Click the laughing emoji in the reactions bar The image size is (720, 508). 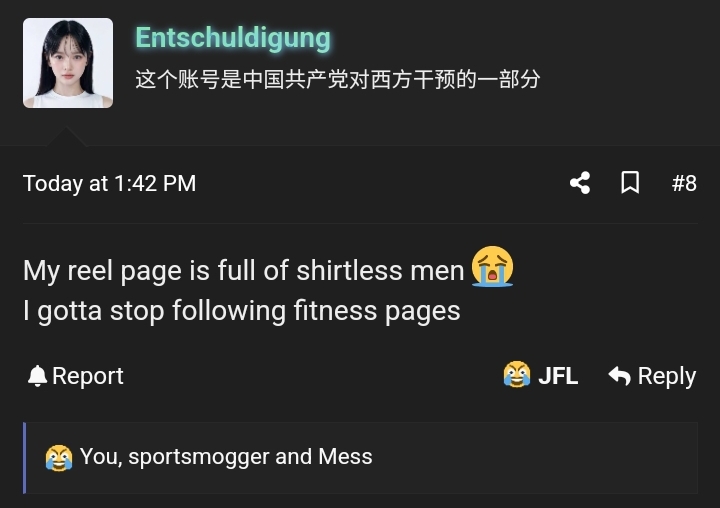pyautogui.click(x=59, y=457)
